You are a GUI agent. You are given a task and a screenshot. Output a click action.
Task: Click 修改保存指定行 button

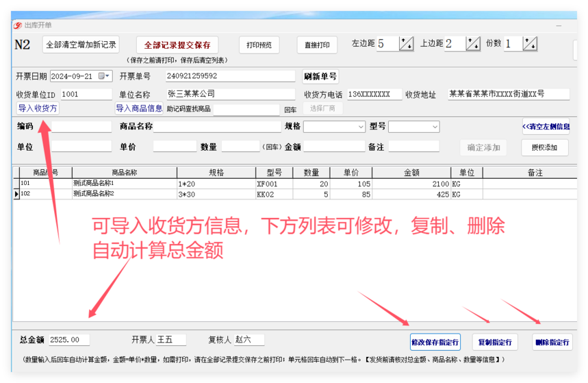click(435, 342)
